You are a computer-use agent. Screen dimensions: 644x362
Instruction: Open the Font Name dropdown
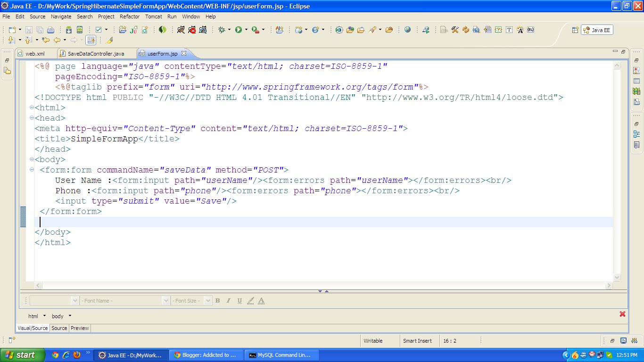pyautogui.click(x=165, y=300)
